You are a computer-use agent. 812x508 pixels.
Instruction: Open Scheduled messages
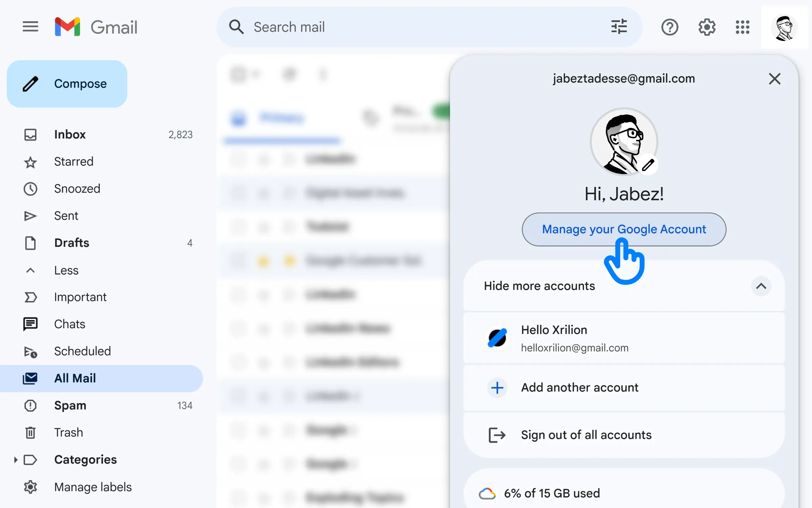(101, 351)
